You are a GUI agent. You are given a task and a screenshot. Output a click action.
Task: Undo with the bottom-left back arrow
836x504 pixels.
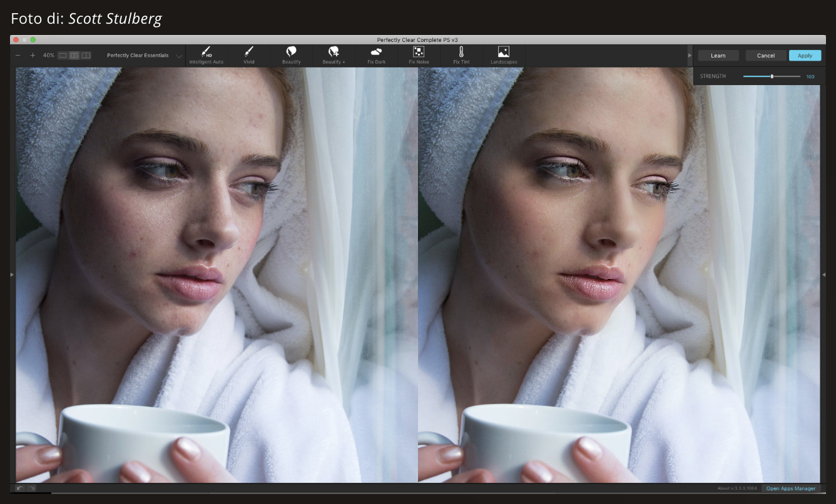[20, 488]
